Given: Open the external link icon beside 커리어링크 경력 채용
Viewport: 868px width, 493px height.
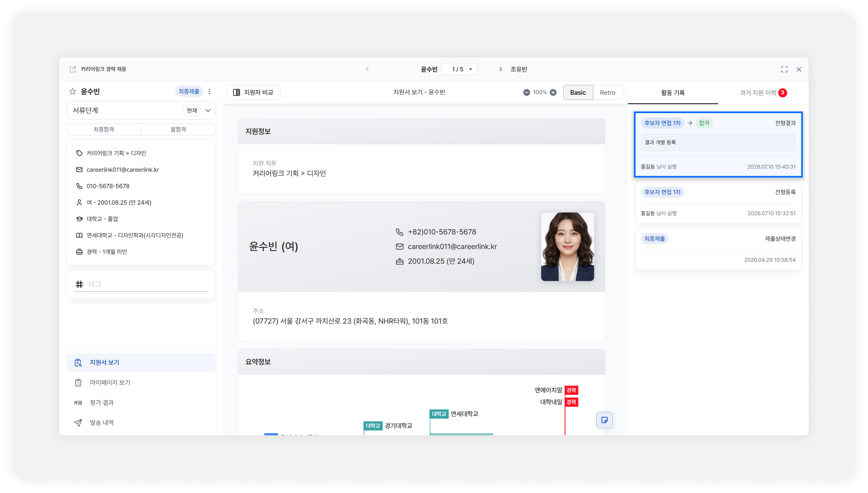Looking at the screenshot, I should [x=73, y=69].
